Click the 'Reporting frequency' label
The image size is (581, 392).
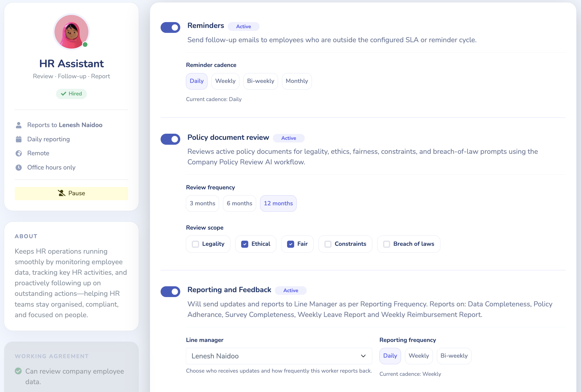pos(408,340)
